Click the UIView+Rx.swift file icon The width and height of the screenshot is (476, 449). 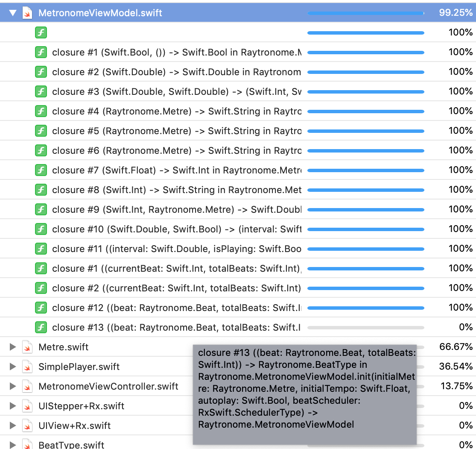tap(27, 426)
